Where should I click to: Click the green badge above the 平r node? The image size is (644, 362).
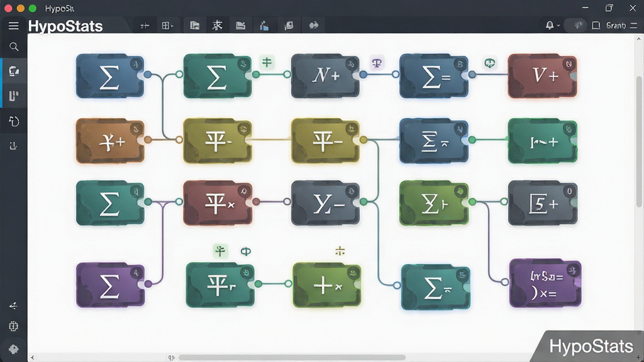point(220,251)
